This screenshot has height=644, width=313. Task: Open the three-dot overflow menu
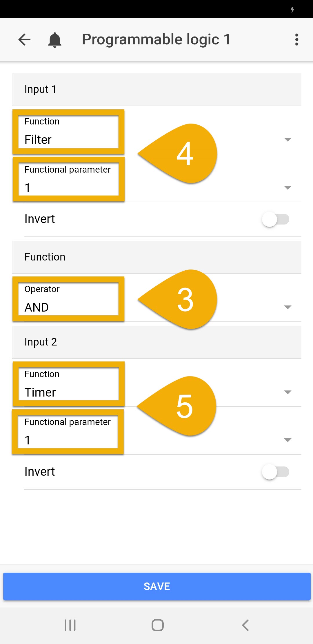click(x=296, y=40)
